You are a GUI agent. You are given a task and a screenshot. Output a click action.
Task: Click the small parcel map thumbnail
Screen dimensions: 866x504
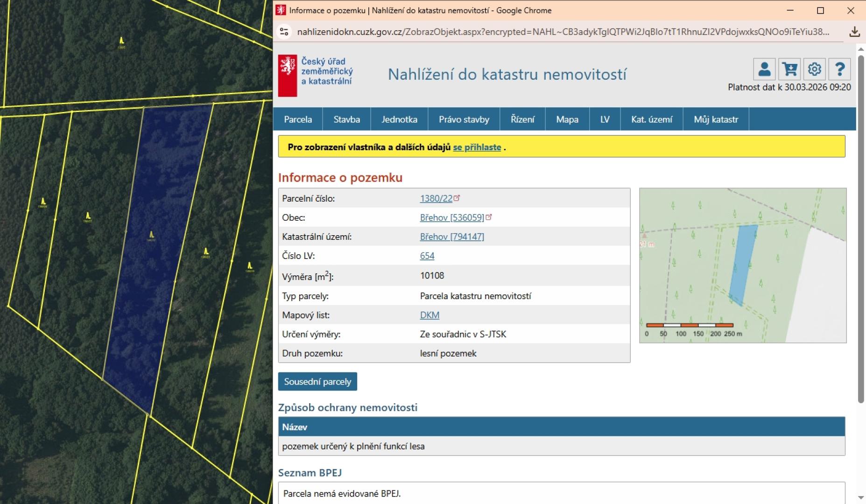[x=742, y=265]
